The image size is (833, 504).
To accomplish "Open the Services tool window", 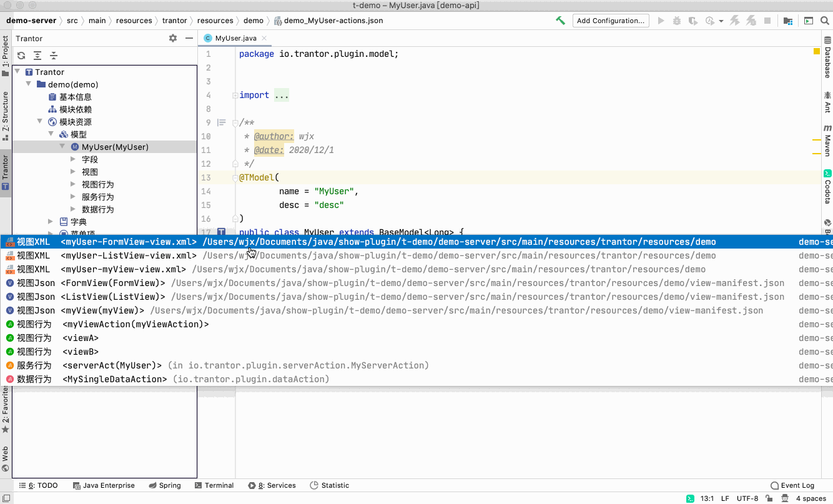I will (272, 485).
